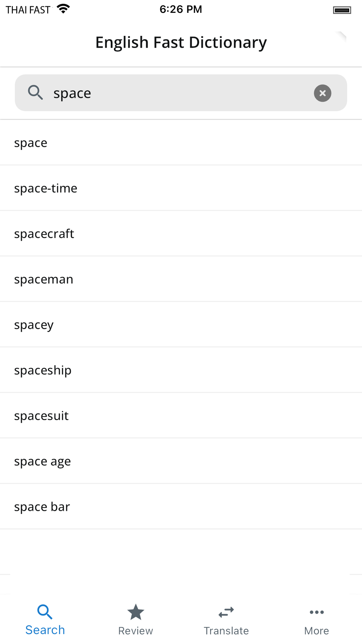Tap the battery indicator icon

(342, 10)
